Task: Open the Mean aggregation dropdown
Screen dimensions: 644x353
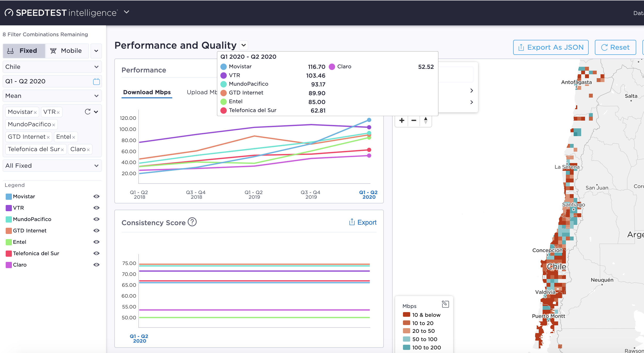Action: click(x=52, y=96)
